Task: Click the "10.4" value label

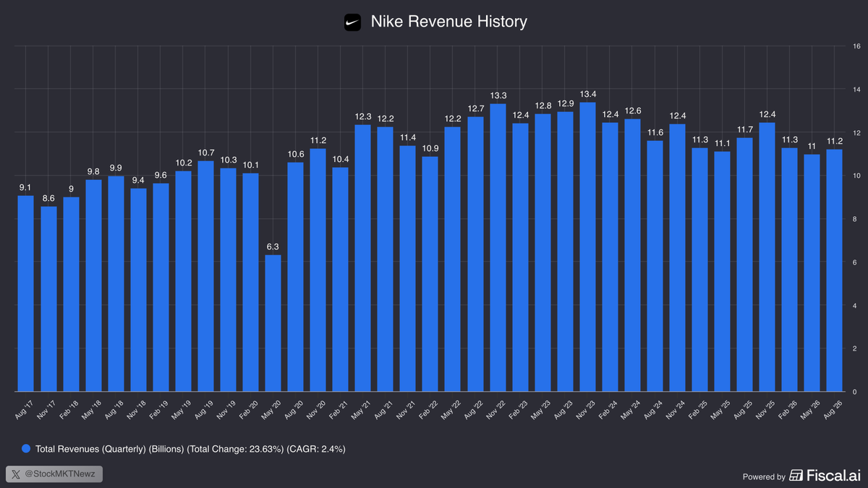Action: coord(340,159)
